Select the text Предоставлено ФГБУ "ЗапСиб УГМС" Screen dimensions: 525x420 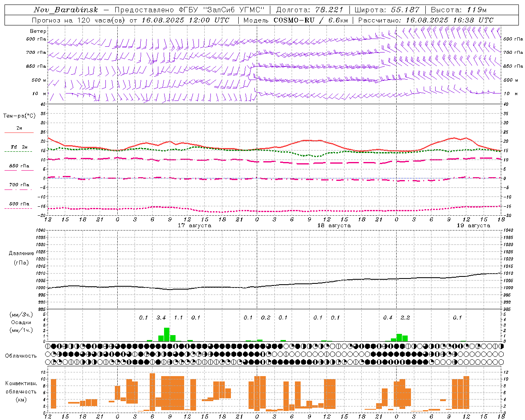click(x=190, y=10)
